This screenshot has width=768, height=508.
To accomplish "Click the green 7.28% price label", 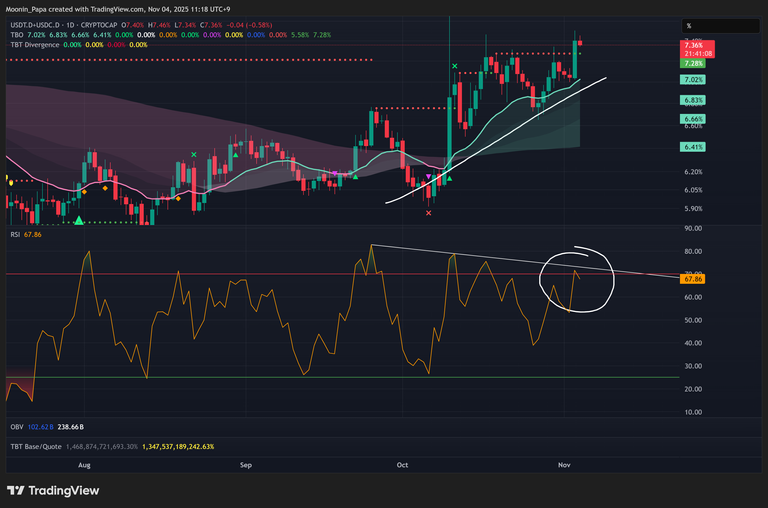I will click(x=692, y=62).
